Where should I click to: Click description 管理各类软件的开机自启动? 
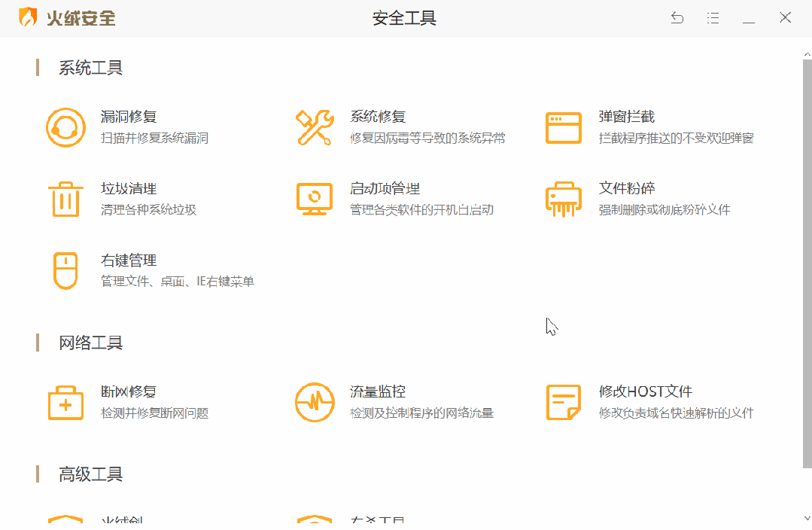(421, 210)
